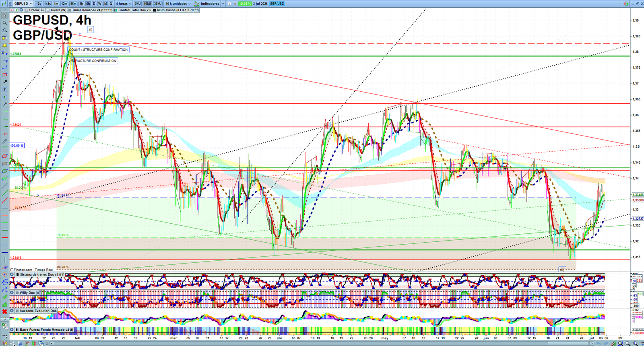This screenshot has width=644, height=346.
Task: Click the red X delete tool
Action: [5, 312]
